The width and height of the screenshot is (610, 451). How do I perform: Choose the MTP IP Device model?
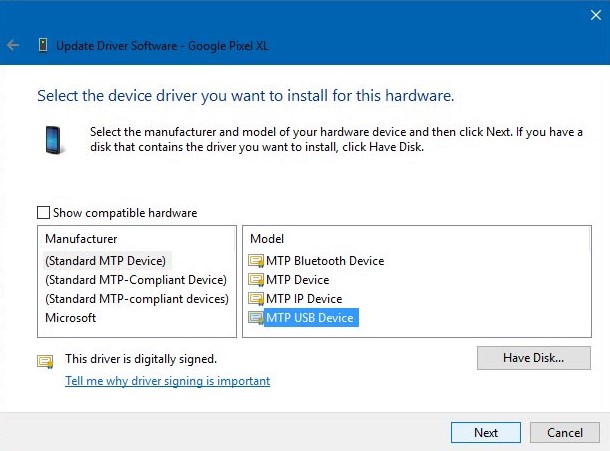click(x=304, y=299)
